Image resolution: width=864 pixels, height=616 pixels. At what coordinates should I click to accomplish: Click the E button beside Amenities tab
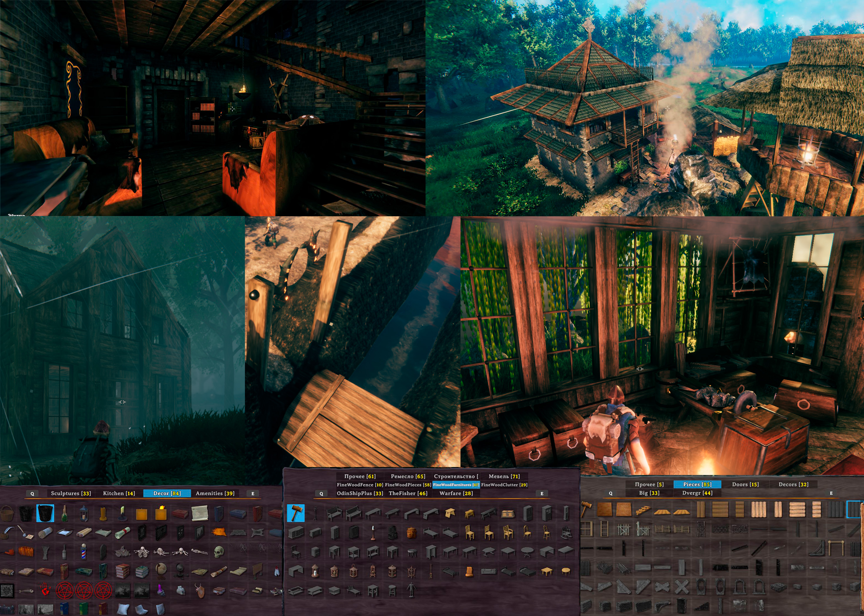point(253,494)
